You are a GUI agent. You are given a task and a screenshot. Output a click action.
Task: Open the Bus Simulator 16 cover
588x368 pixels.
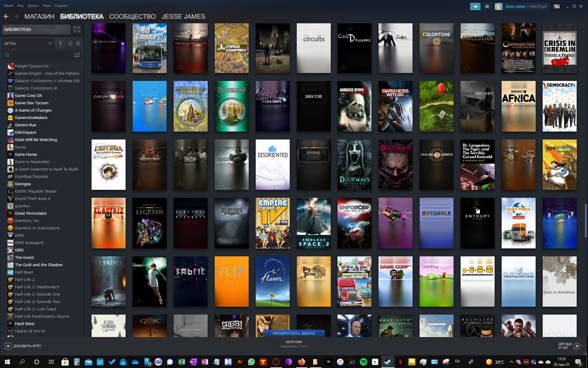(x=149, y=48)
